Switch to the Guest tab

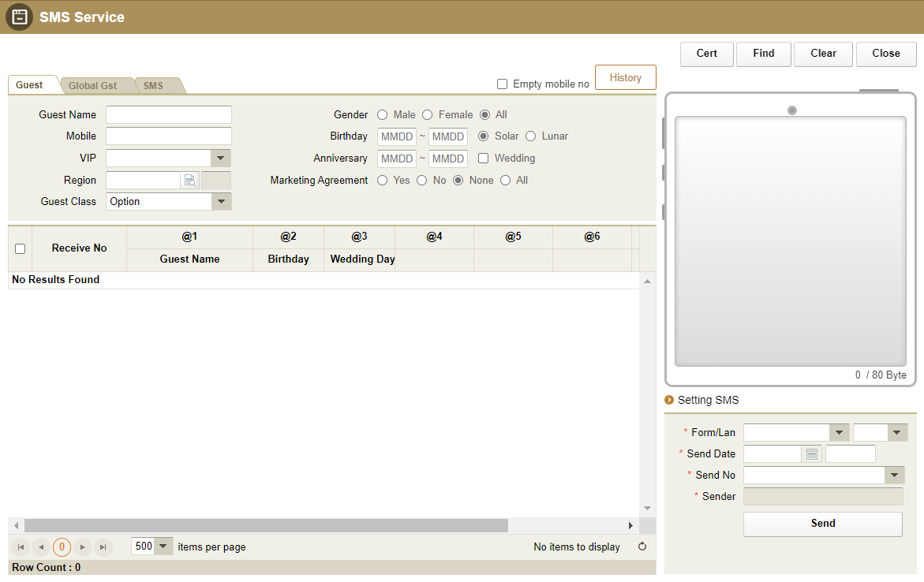[x=29, y=85]
